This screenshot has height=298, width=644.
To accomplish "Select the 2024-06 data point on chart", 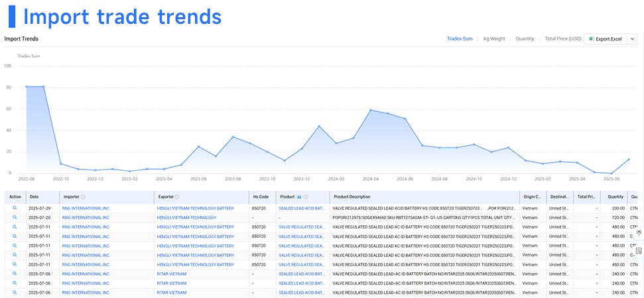I will pos(405,119).
